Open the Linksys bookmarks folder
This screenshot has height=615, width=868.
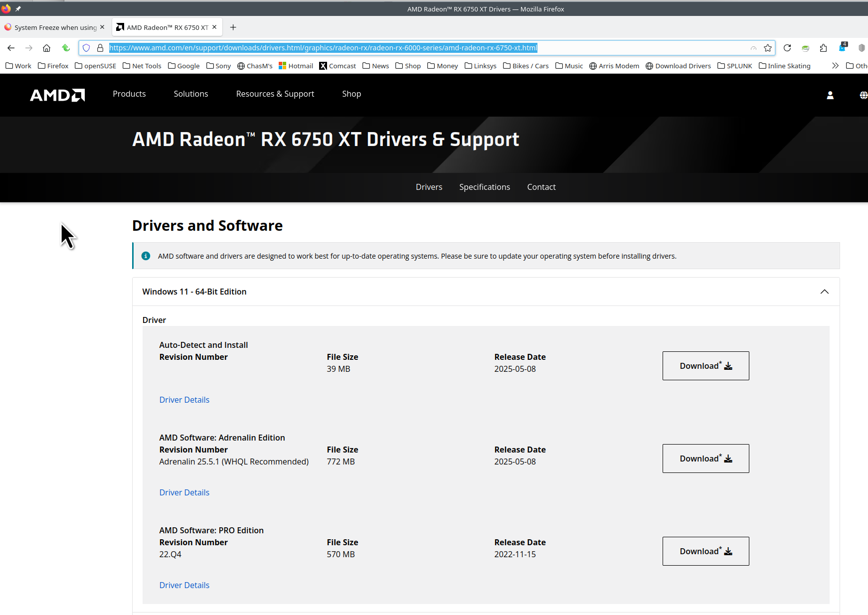[x=481, y=66]
